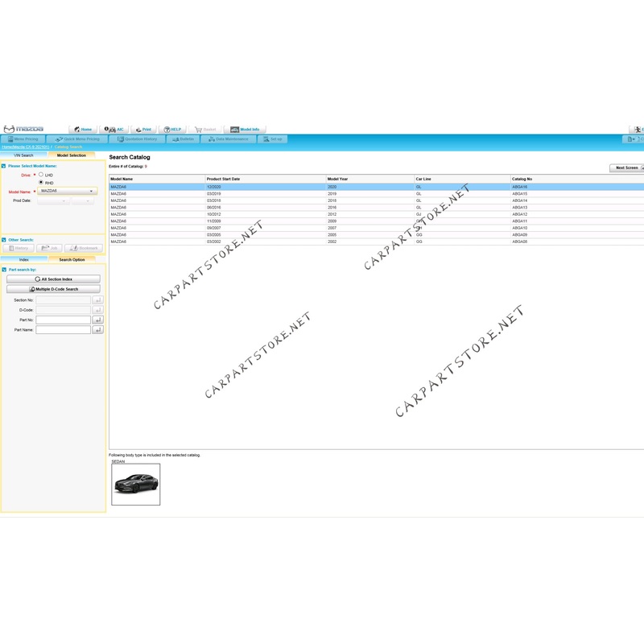The height and width of the screenshot is (644, 644).
Task: Click the Job button
Action: pos(49,248)
